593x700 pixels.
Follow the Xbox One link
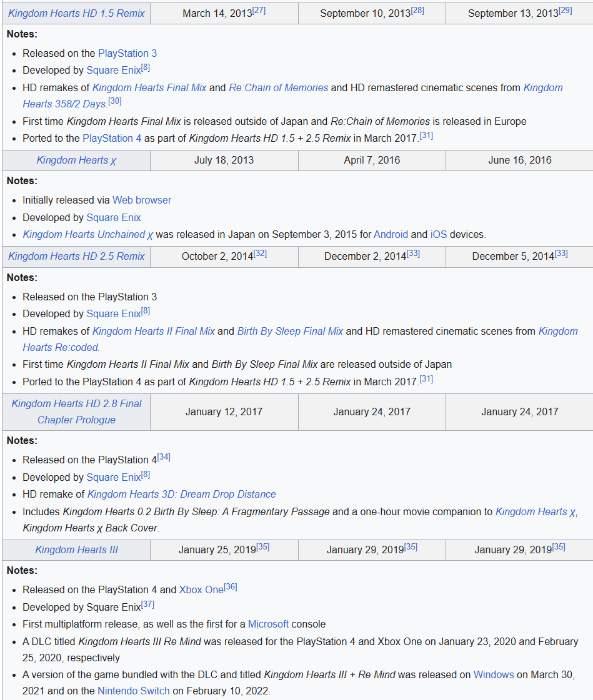(x=201, y=590)
